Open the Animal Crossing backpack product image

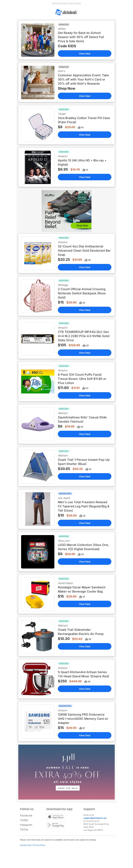coord(38,296)
